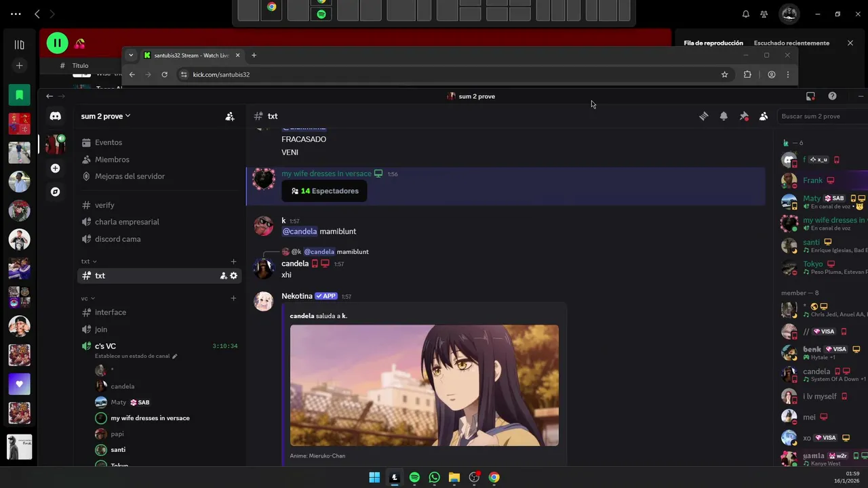Viewport: 868px width, 488px height.
Task: Toggle the member list in Discord header
Action: [764, 116]
